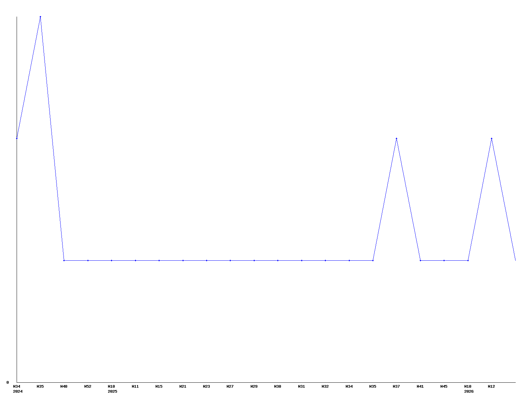Select the W11 axis label

pyautogui.click(x=135, y=386)
